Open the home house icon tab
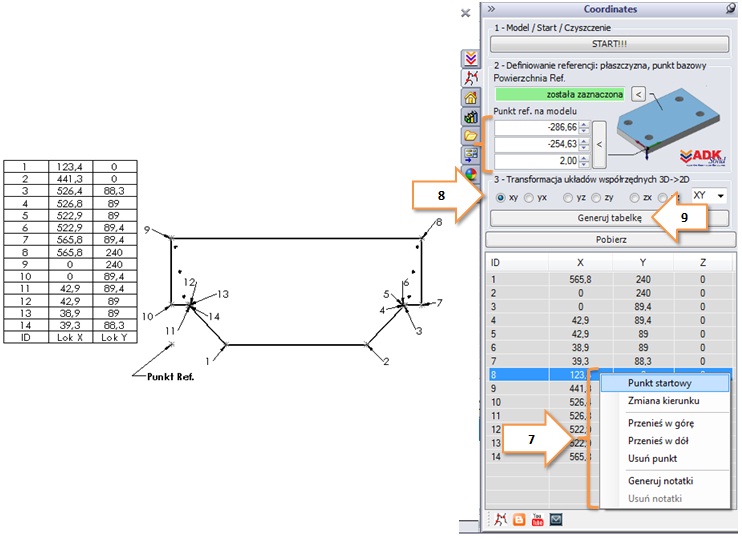The image size is (742, 540). 470,97
